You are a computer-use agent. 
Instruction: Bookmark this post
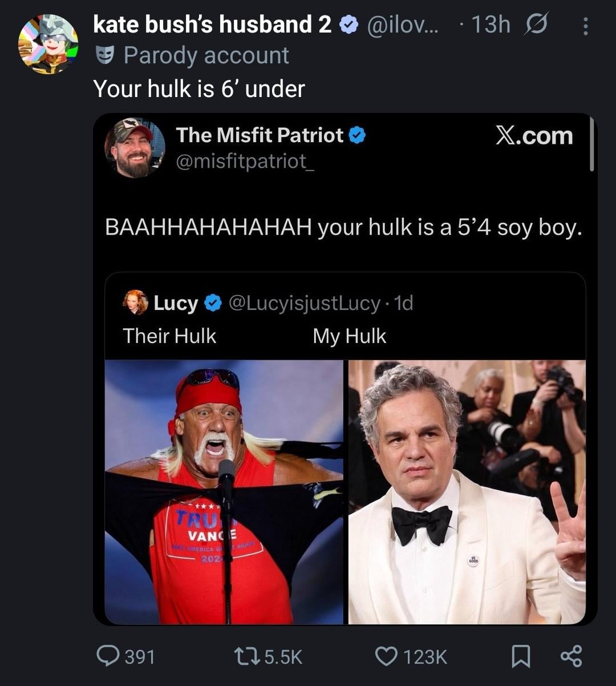coord(520,656)
